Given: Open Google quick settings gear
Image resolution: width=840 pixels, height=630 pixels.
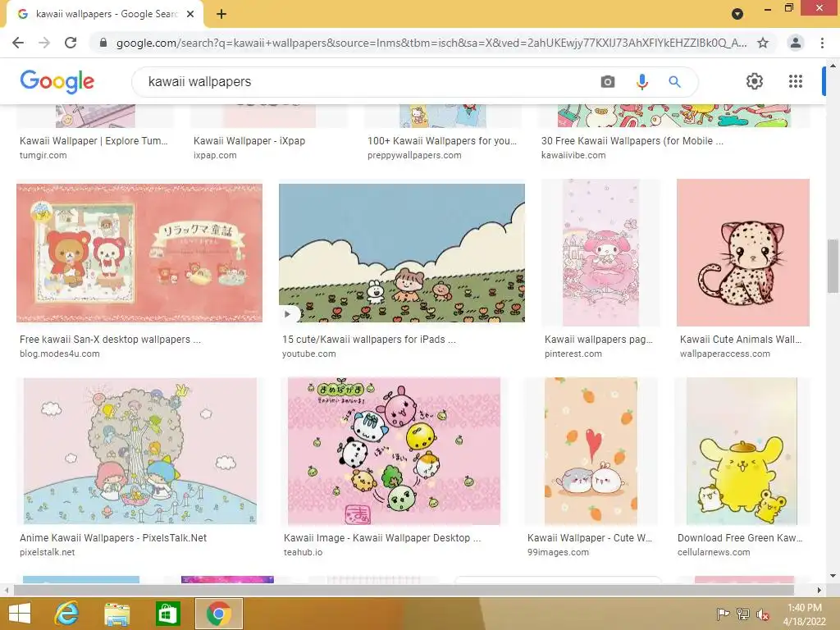Looking at the screenshot, I should 755,81.
